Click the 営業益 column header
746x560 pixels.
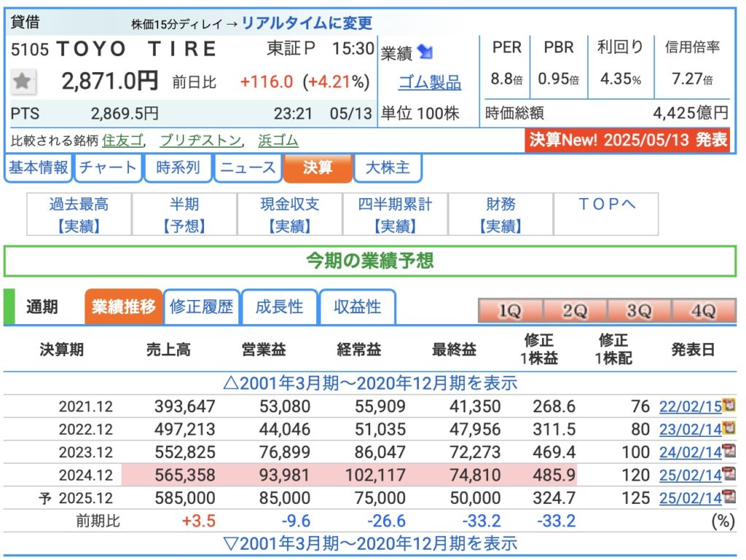[x=264, y=350]
